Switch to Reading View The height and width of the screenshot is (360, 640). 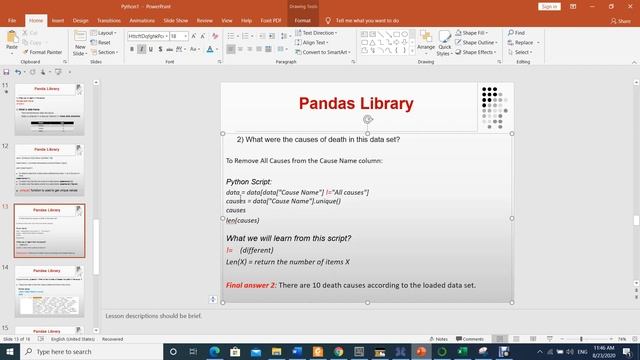533,339
